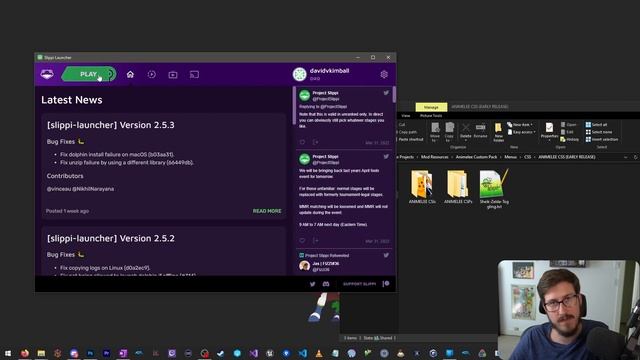
Task: Select Menus in the address breadcrumb
Action: pos(510,157)
